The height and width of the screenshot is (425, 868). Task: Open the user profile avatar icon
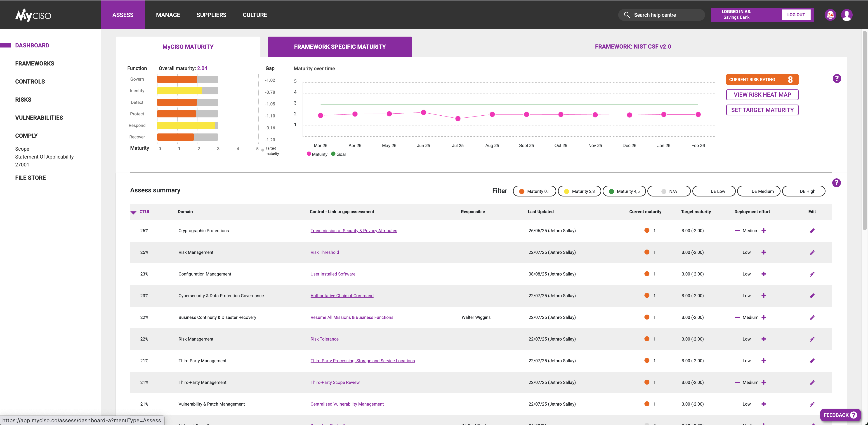tap(847, 15)
